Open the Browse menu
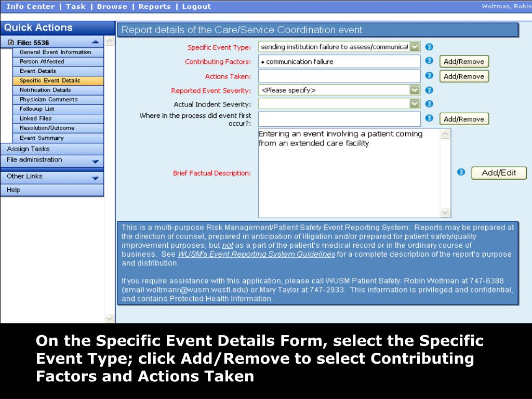 [112, 6]
